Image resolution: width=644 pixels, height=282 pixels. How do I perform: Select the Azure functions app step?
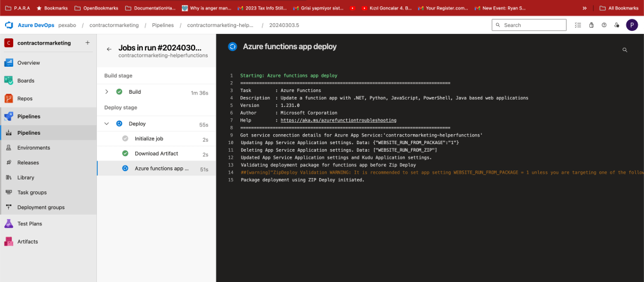click(156, 168)
